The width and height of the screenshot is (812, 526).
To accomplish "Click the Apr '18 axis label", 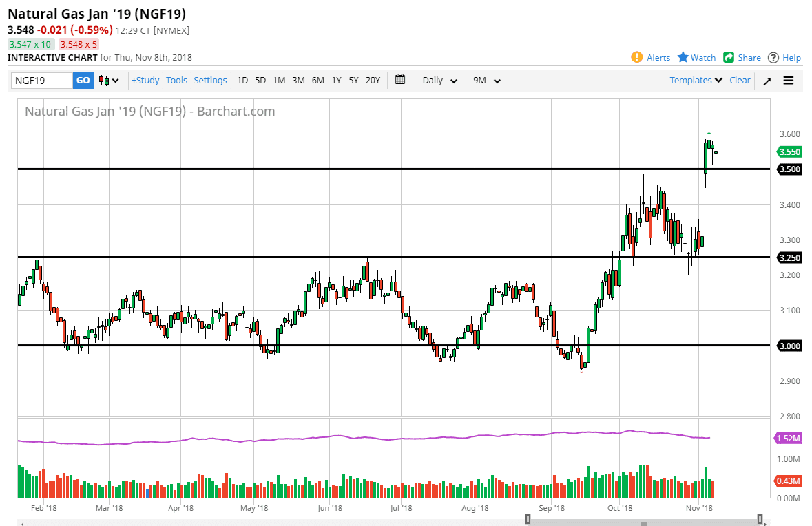I will 180,508.
